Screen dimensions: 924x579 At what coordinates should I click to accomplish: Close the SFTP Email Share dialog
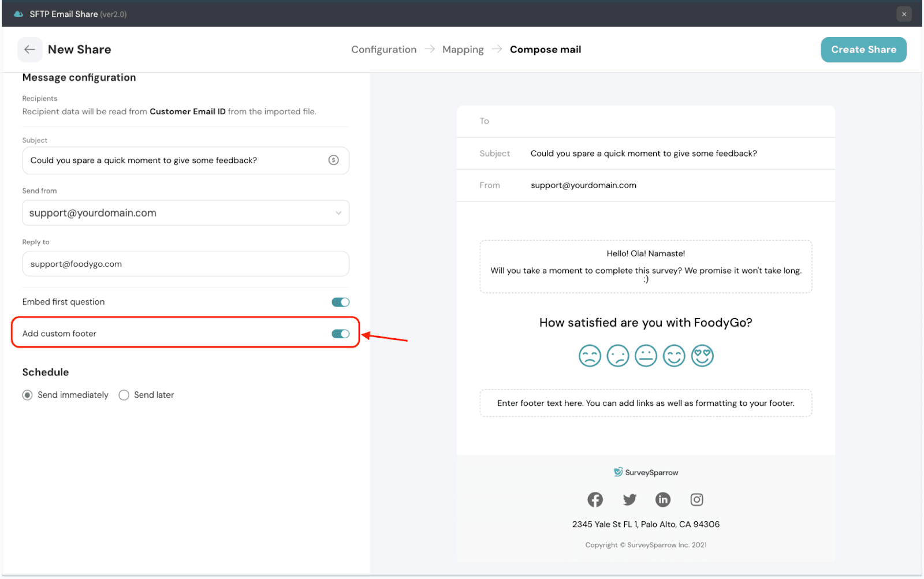904,14
